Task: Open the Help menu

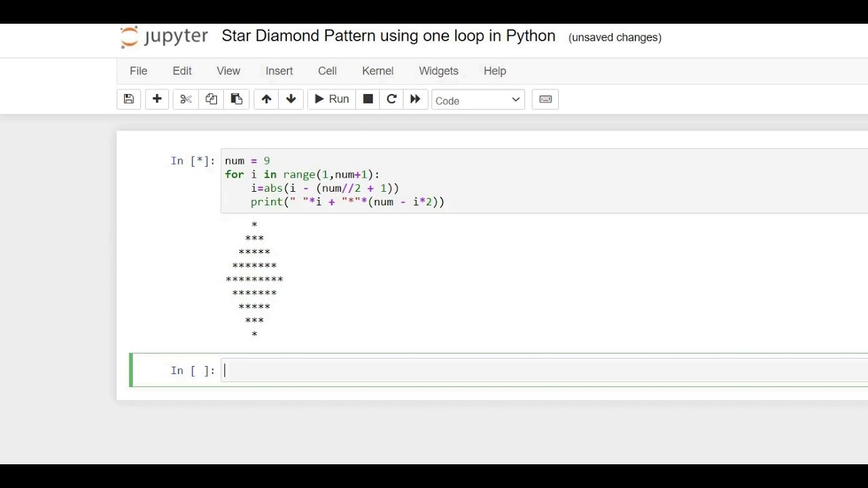Action: pos(495,70)
